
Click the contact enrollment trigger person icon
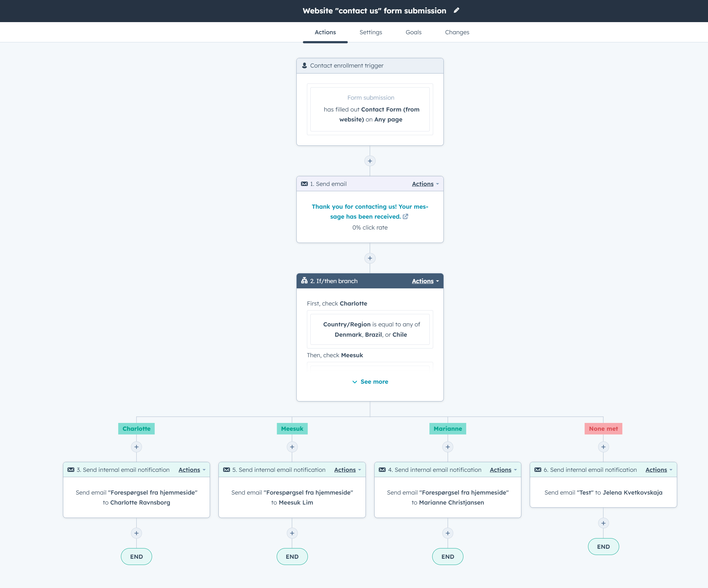[x=304, y=65]
